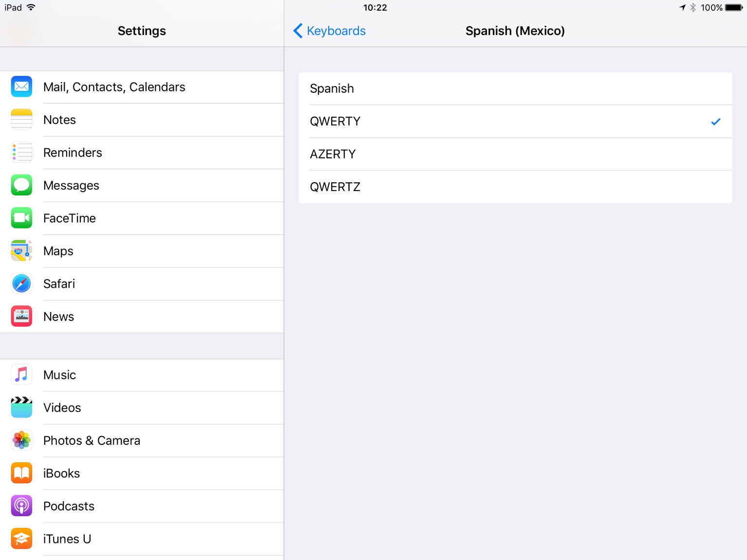Open the Mail, Contacts, Calendars icon
Viewport: 747px width, 560px height.
coord(21,87)
